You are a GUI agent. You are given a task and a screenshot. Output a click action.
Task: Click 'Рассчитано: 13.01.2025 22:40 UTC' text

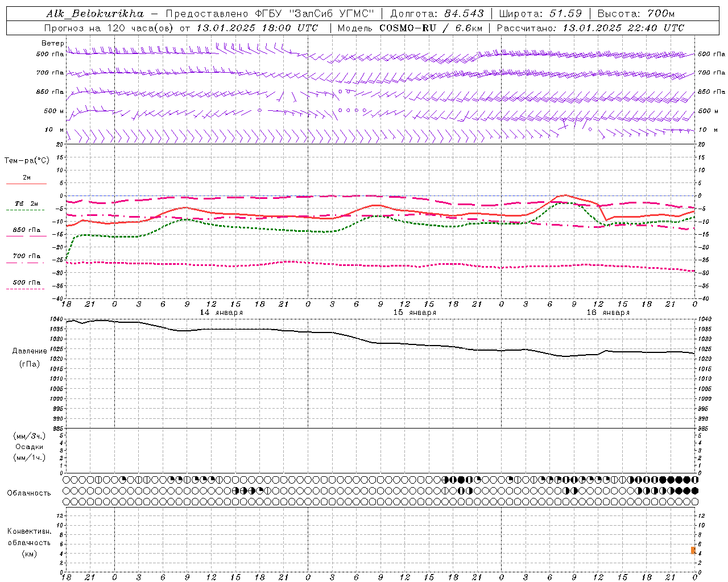click(x=590, y=28)
